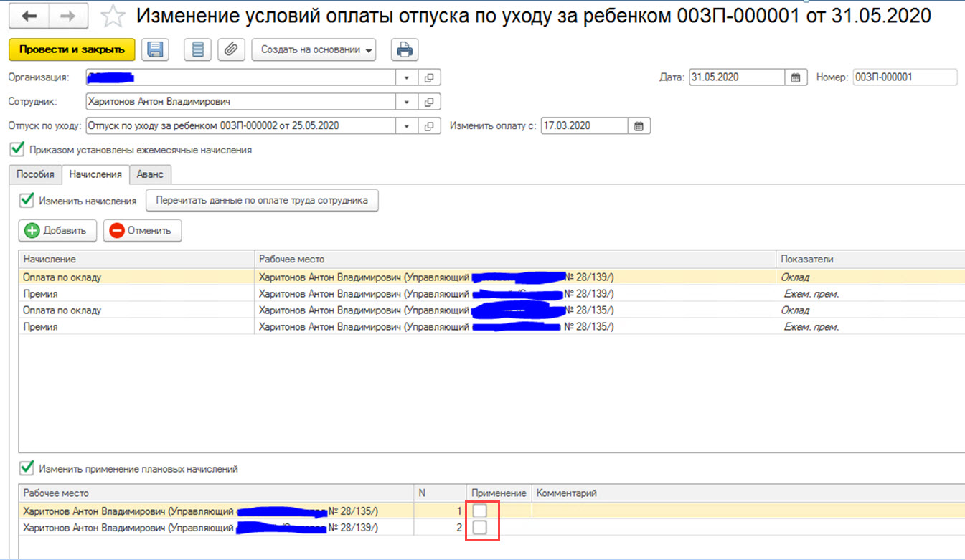Select first Оплата по окладу row 28/139
Viewport: 965px width, 560px height.
[x=491, y=277]
